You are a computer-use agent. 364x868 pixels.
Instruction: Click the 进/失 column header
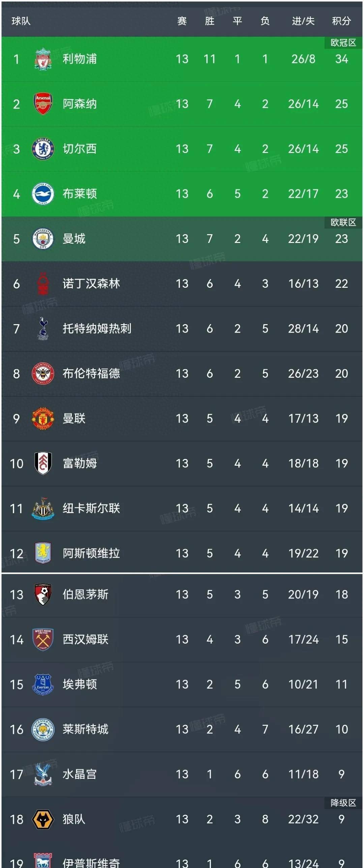302,20
